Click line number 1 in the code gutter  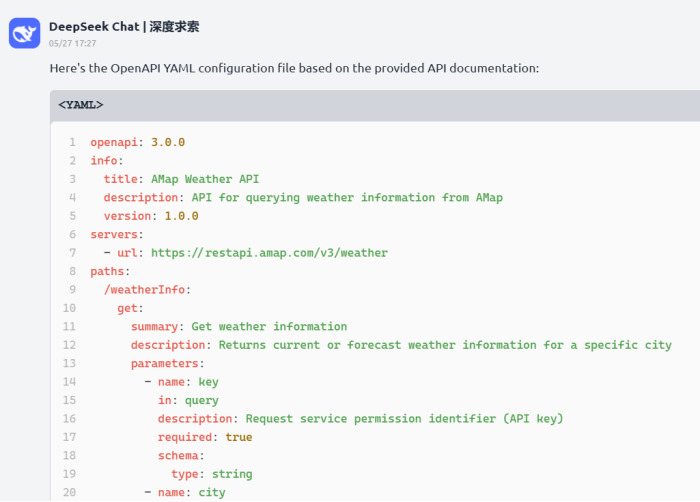coord(72,142)
